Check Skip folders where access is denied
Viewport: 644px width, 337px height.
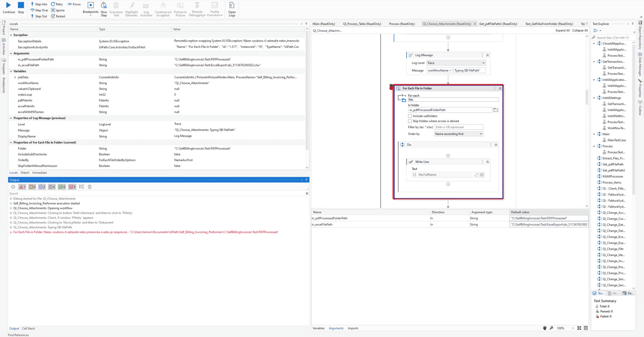tap(410, 121)
